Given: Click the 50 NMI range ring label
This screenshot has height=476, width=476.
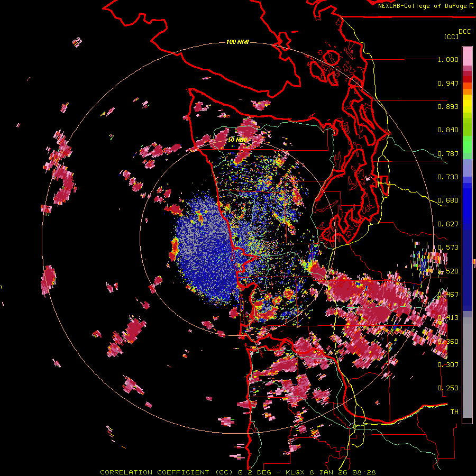Looking at the screenshot, I should tap(237, 140).
